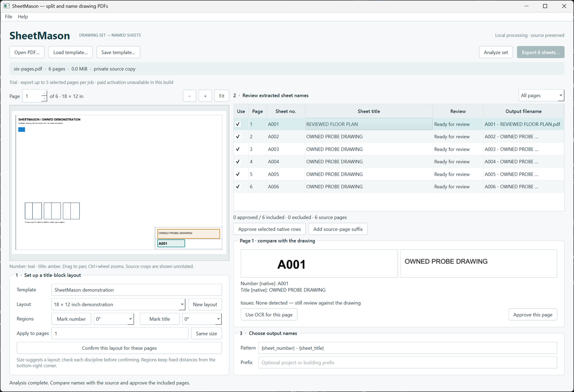Open the All pages filter dropdown
Screen dimensions: 574x392
[541, 96]
